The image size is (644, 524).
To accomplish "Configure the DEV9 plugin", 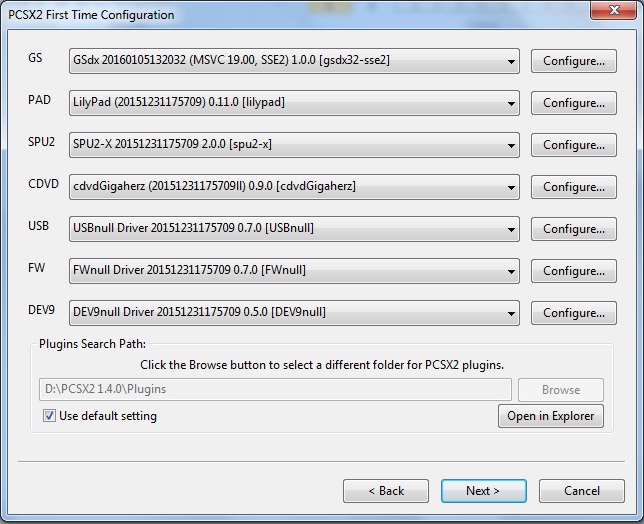I will [574, 313].
